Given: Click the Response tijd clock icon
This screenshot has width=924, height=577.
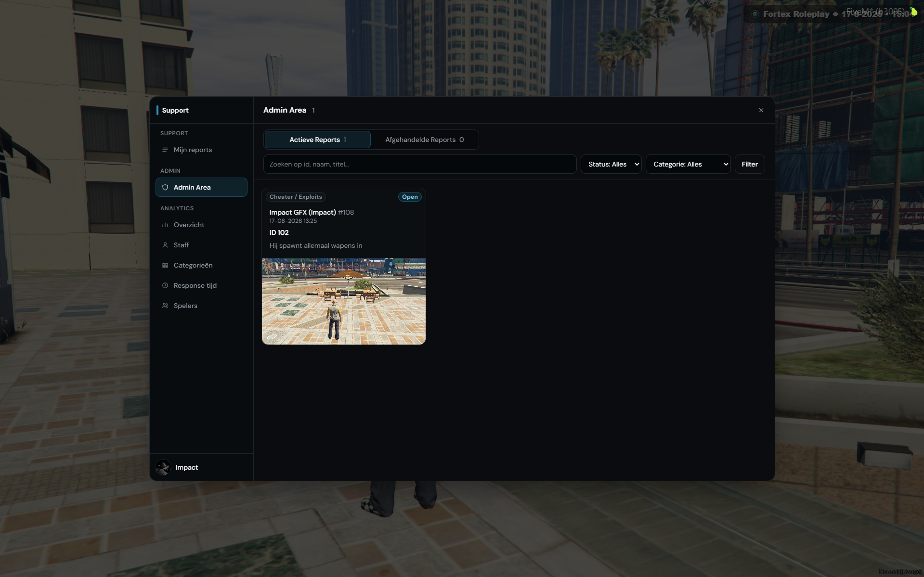Looking at the screenshot, I should 165,285.
